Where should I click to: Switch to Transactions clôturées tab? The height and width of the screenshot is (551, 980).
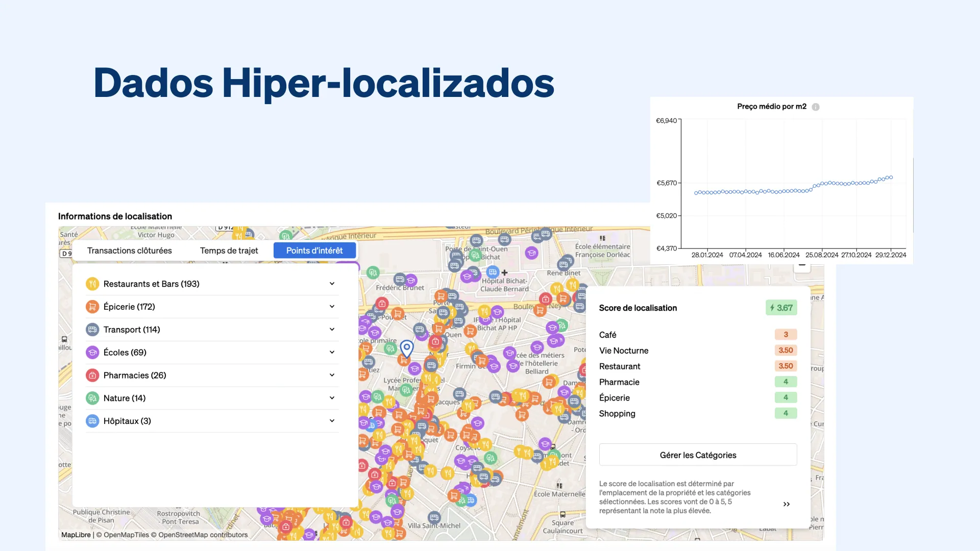pyautogui.click(x=129, y=251)
